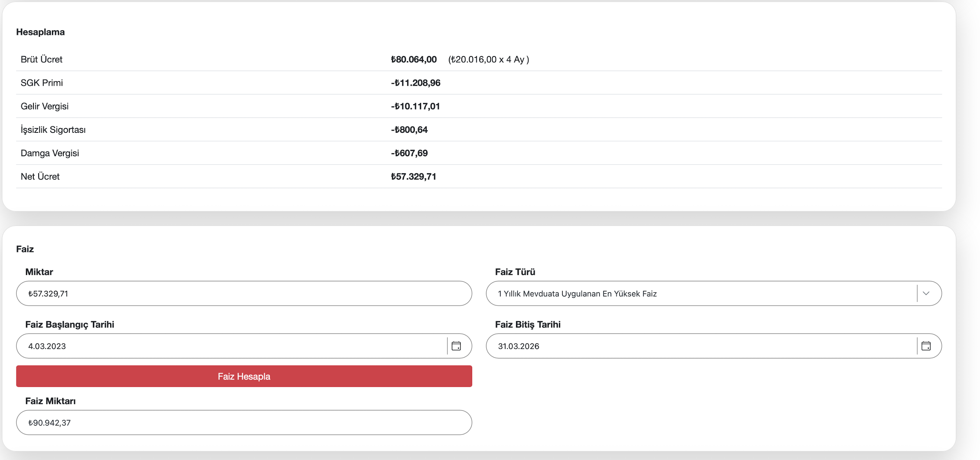The image size is (980, 460).
Task: Focus the end date field showing 31.03.2026
Action: click(x=700, y=346)
